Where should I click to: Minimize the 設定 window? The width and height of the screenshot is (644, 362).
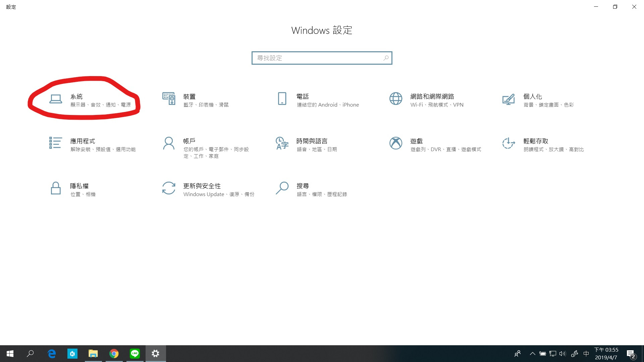click(x=596, y=7)
